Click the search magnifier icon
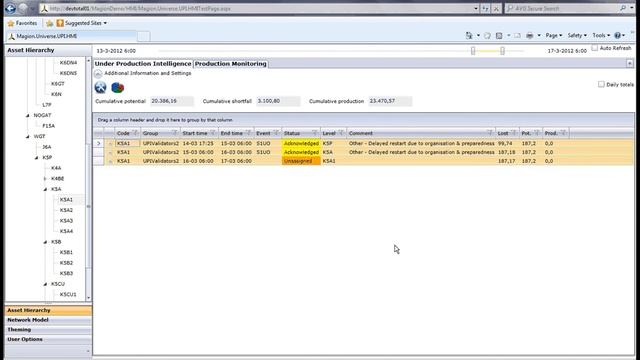The image size is (640, 360). (623, 8)
